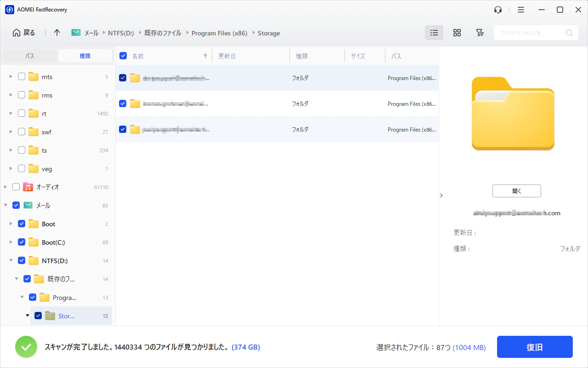Click メール in the breadcrumb
588x368 pixels.
(x=91, y=33)
